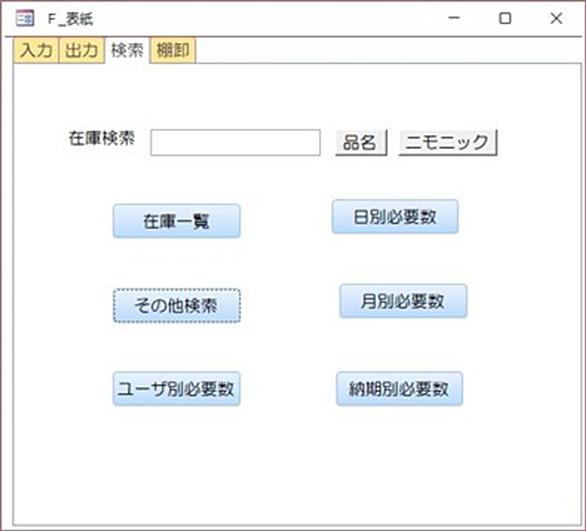Switch to the 入力 tab
586x531 pixels.
[36, 50]
